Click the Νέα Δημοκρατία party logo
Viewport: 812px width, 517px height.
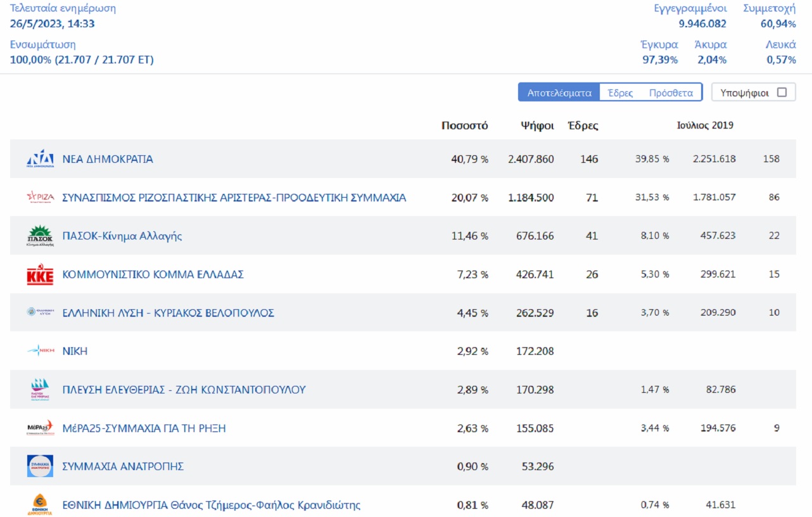[x=40, y=159]
